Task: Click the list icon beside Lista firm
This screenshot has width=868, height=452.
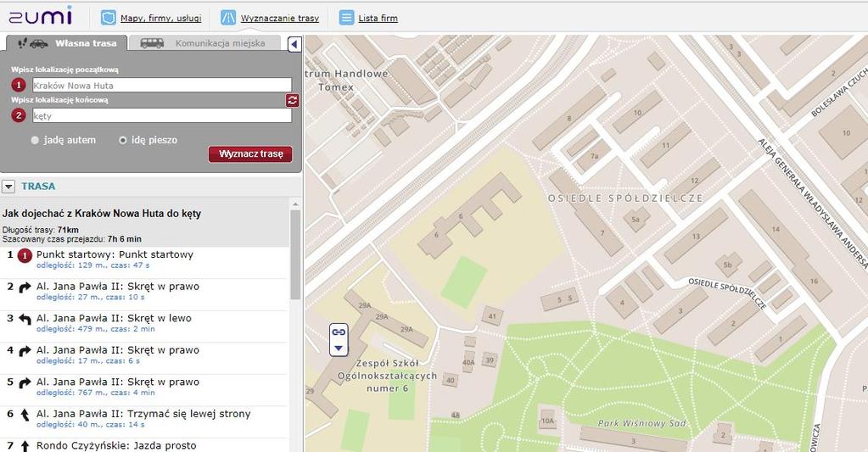Action: click(x=346, y=18)
